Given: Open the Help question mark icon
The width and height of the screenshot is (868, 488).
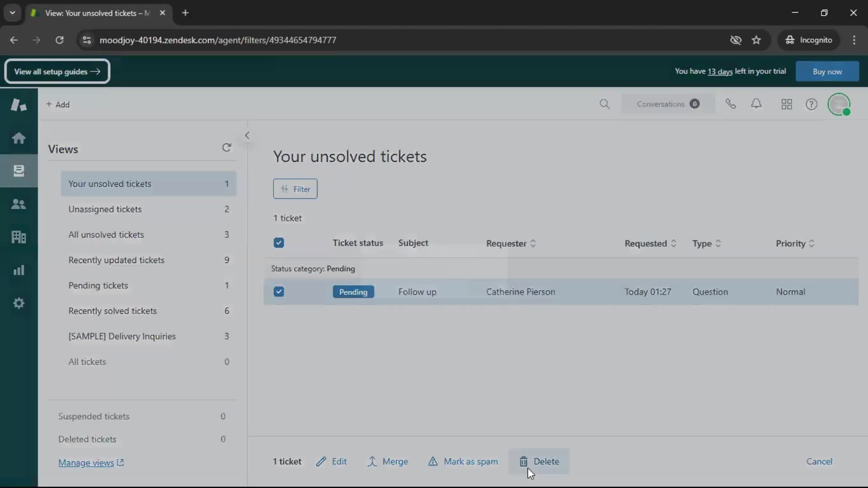Looking at the screenshot, I should [811, 104].
